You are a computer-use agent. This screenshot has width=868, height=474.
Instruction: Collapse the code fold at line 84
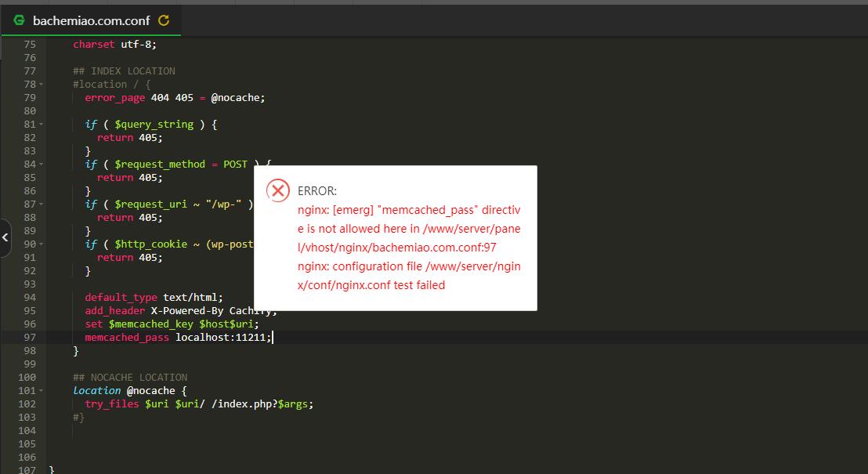pyautogui.click(x=41, y=165)
